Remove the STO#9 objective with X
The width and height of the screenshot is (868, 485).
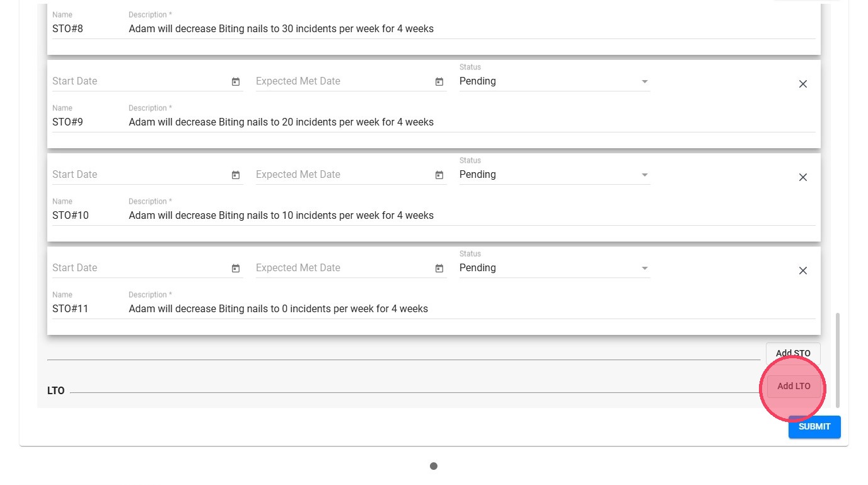pos(802,84)
